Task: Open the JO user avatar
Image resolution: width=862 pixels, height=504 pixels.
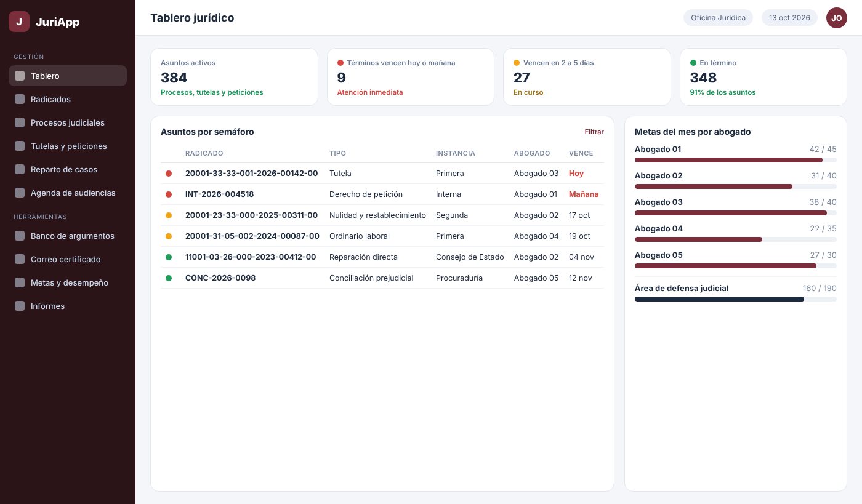Action: (837, 18)
